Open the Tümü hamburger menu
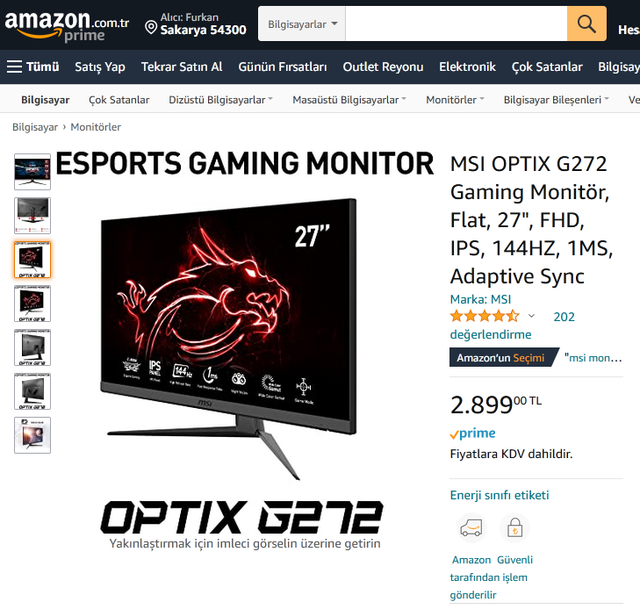This screenshot has width=640, height=615. tap(33, 67)
